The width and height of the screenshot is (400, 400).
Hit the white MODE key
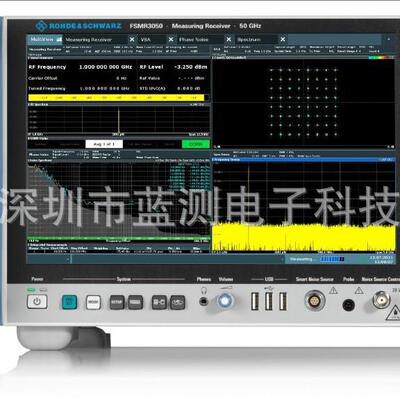click(x=93, y=302)
